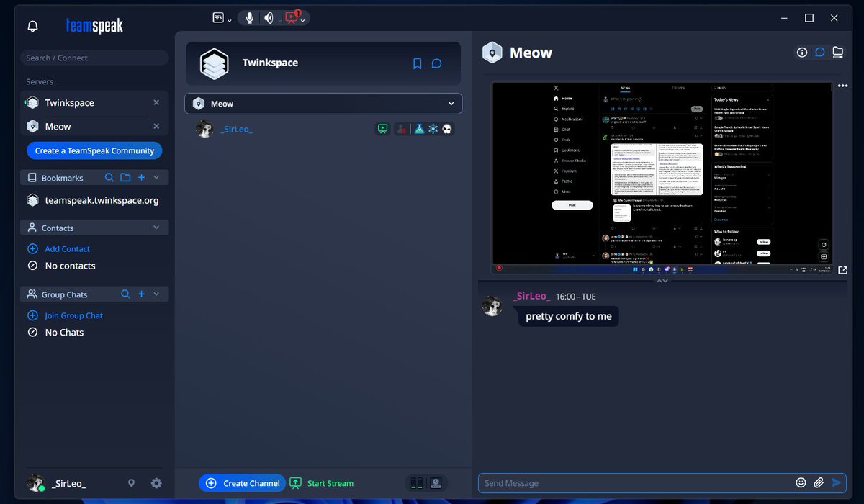Open the stream three-dot options menu

pos(842,86)
